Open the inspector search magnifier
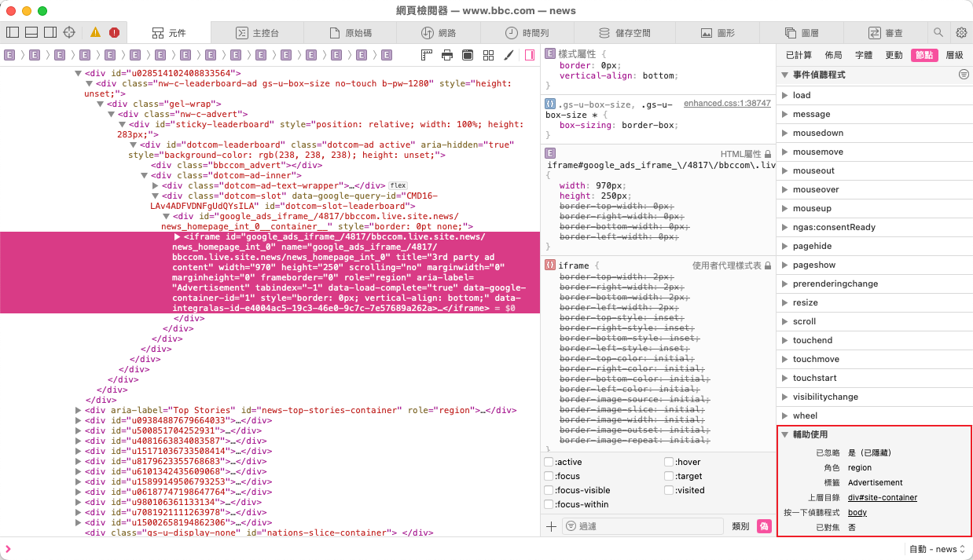The image size is (973, 560). (938, 32)
